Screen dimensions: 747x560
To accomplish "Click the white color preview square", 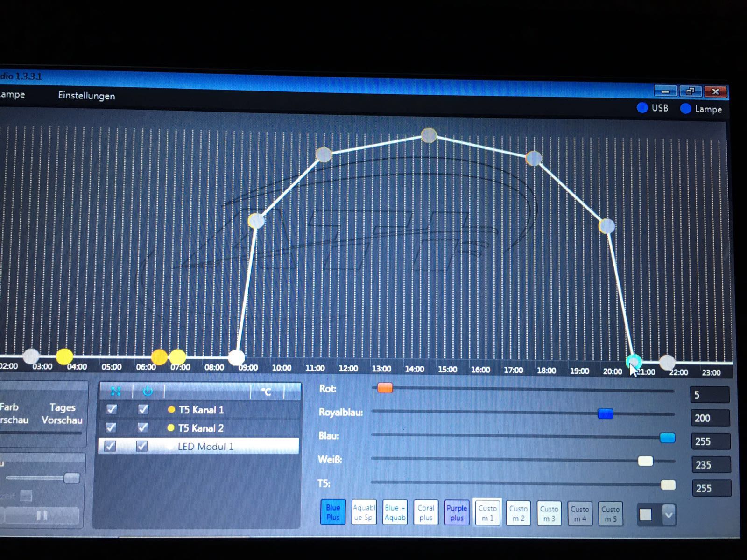I will click(x=646, y=515).
